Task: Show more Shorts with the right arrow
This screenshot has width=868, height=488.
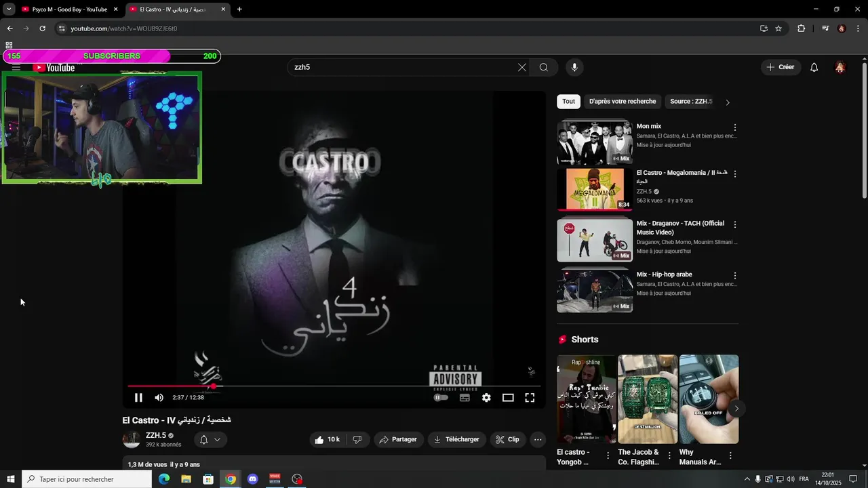Action: coord(736,408)
